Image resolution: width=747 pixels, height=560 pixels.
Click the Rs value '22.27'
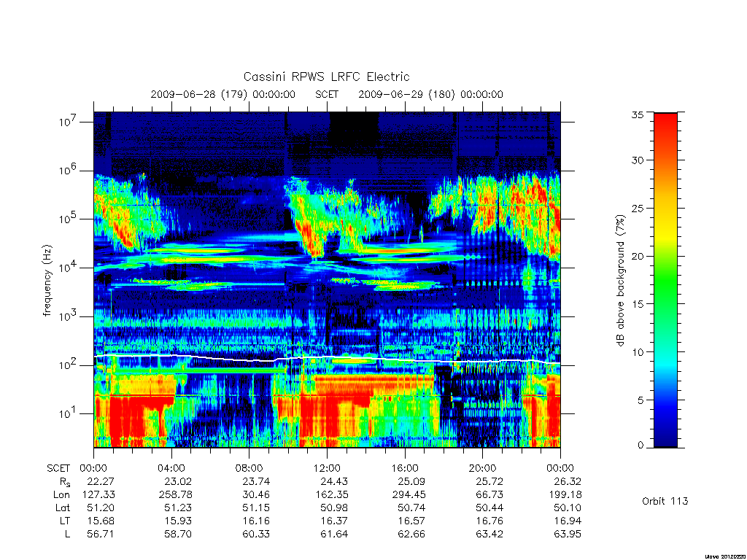pos(101,481)
